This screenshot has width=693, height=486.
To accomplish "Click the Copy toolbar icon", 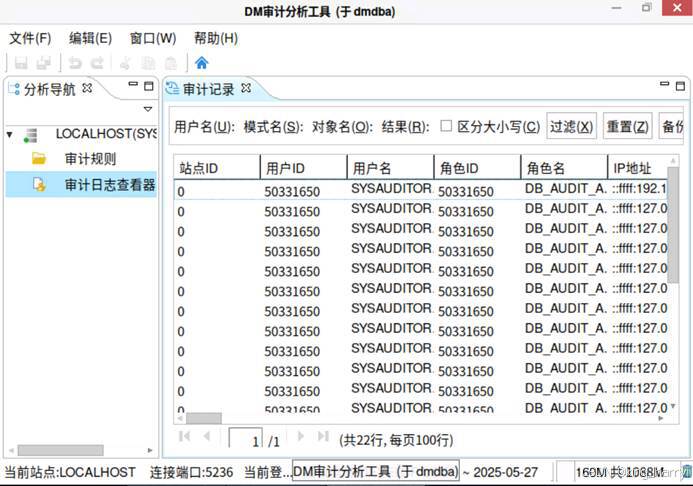I will point(148,63).
